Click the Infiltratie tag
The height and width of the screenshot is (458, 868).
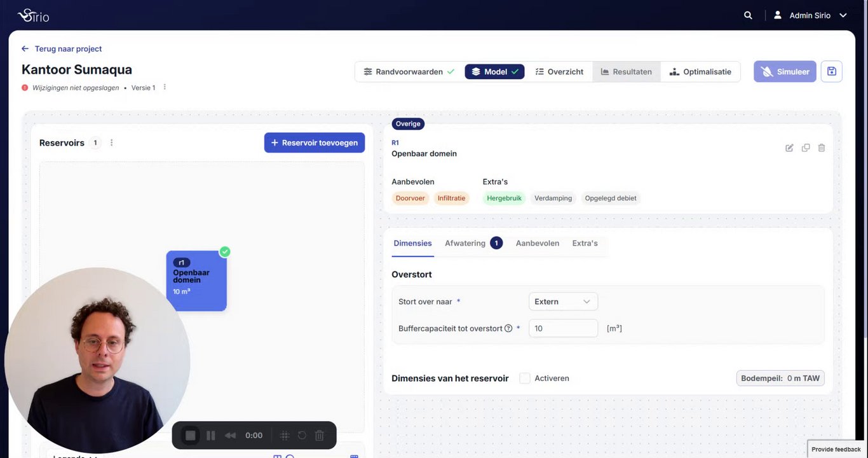click(x=451, y=198)
